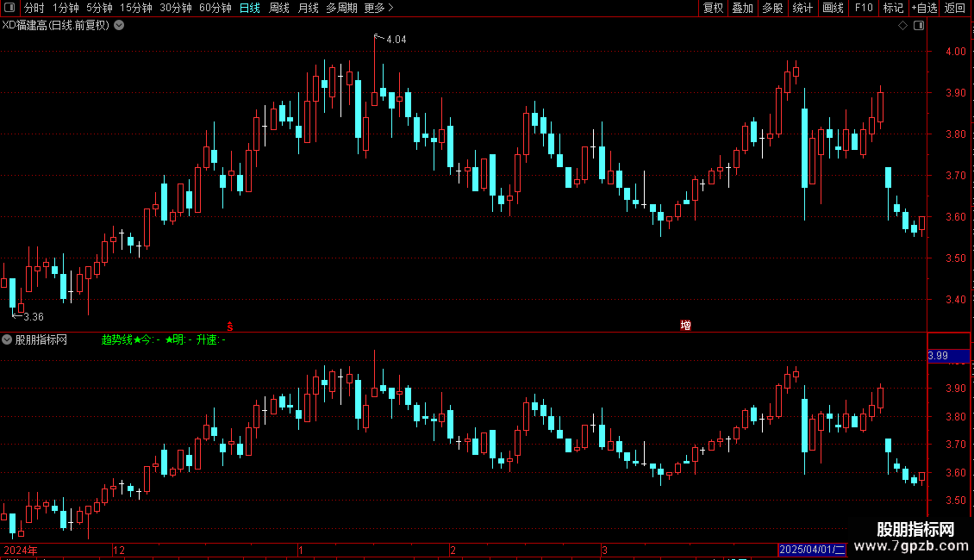Image resolution: width=974 pixels, height=560 pixels.
Task: Switch to 月线 monthly chart
Action: pos(308,8)
